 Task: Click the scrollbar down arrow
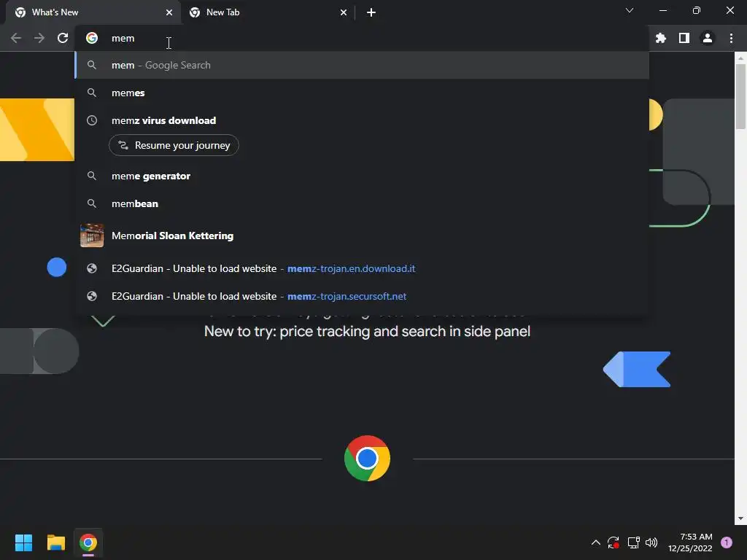[x=740, y=518]
